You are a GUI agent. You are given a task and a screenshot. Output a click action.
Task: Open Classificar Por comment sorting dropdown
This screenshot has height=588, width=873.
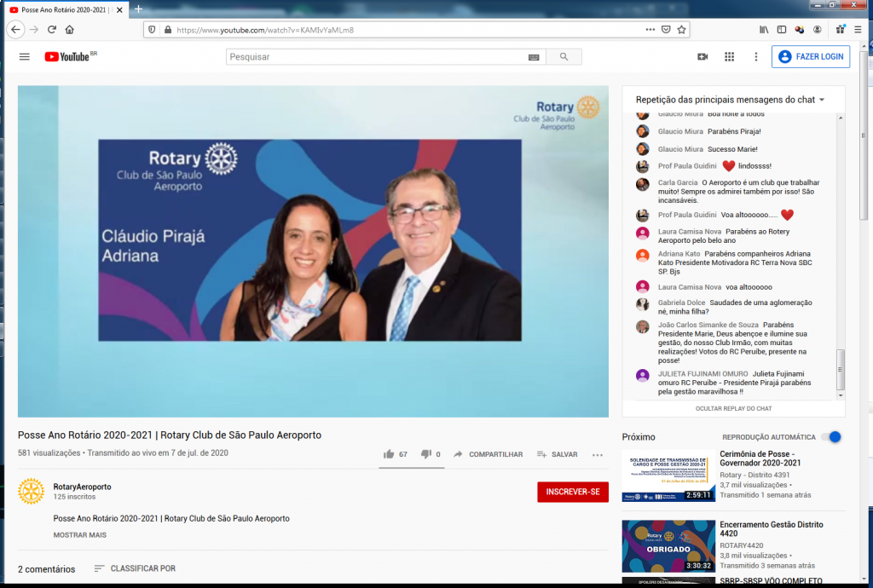(x=134, y=568)
